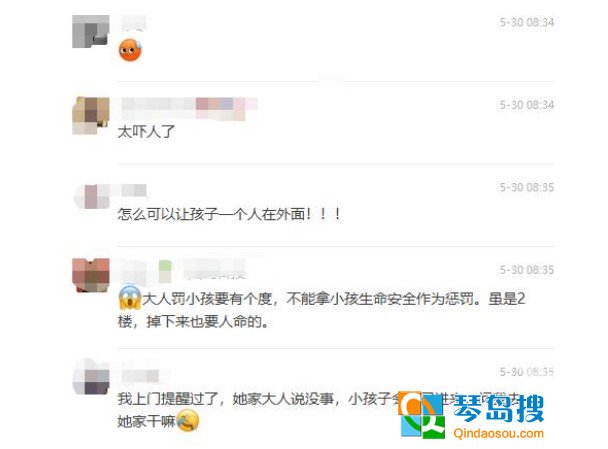Click blurred username of last commenter

click(x=140, y=375)
